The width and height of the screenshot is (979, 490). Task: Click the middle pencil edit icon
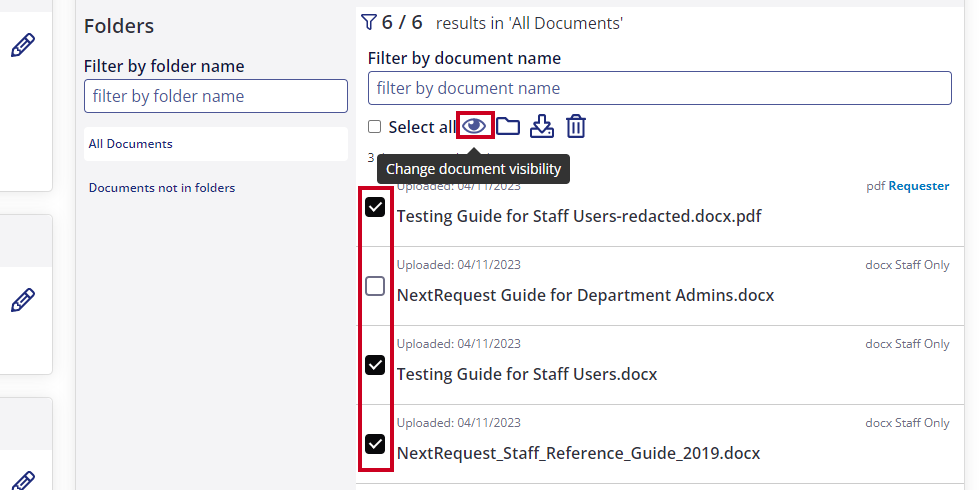23,300
